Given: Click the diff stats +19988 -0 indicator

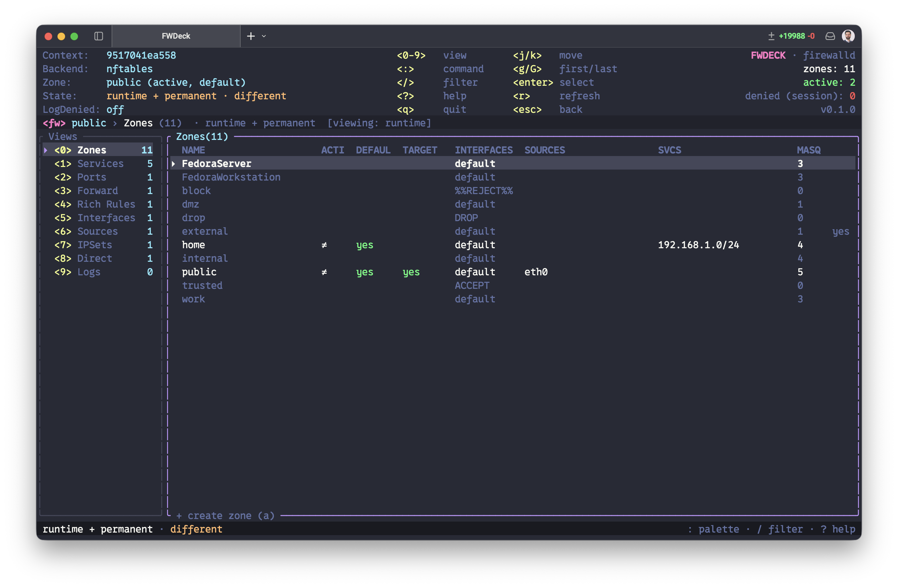Looking at the screenshot, I should 792,36.
